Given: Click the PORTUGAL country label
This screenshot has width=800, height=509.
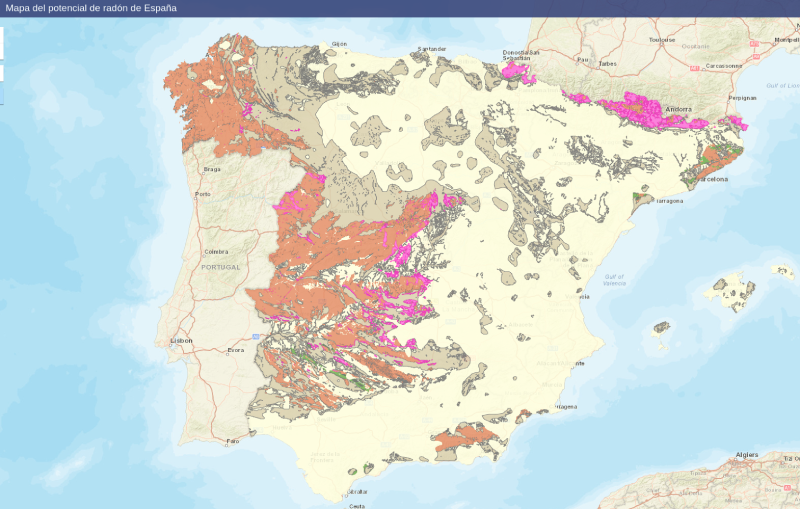Looking at the screenshot, I should 221,268.
